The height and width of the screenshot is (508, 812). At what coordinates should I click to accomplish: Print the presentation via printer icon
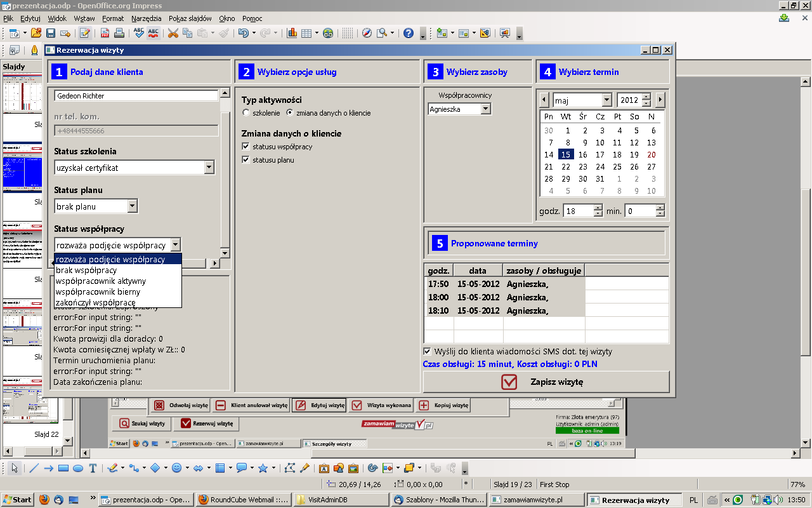pyautogui.click(x=119, y=33)
